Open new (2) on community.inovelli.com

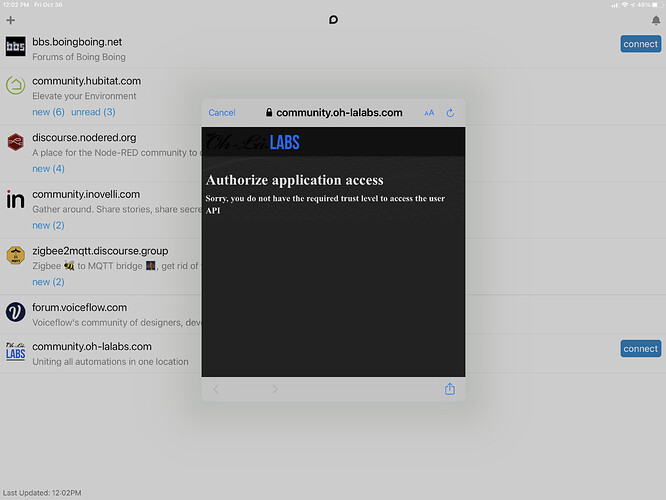pyautogui.click(x=48, y=225)
